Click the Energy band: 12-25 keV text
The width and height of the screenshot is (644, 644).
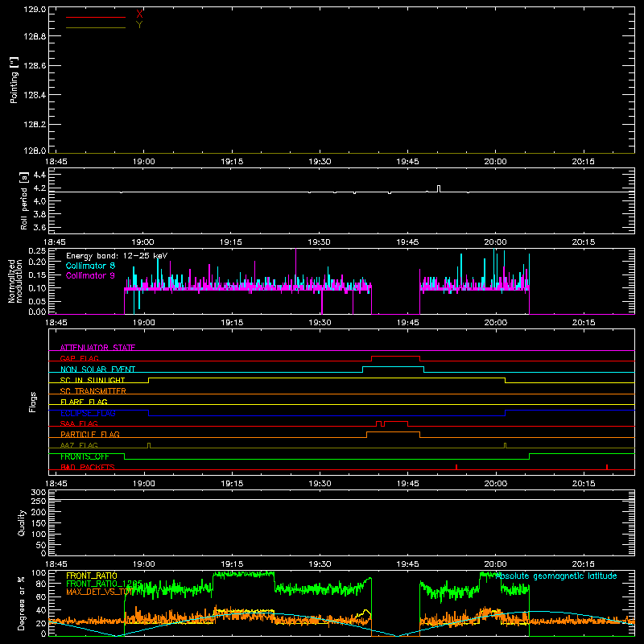[117, 256]
